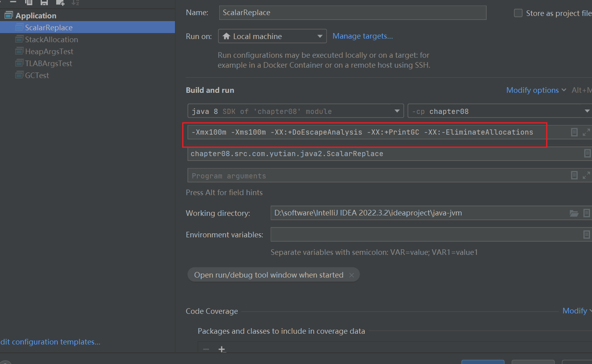This screenshot has width=592, height=364.
Task: Open the java 8 SDK dropdown
Action: tap(295, 111)
